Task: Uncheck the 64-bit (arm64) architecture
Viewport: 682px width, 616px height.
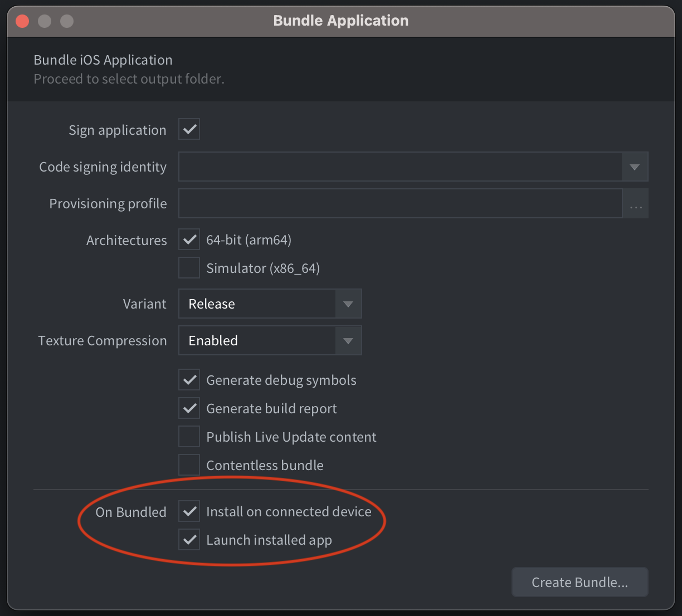Action: 189,239
